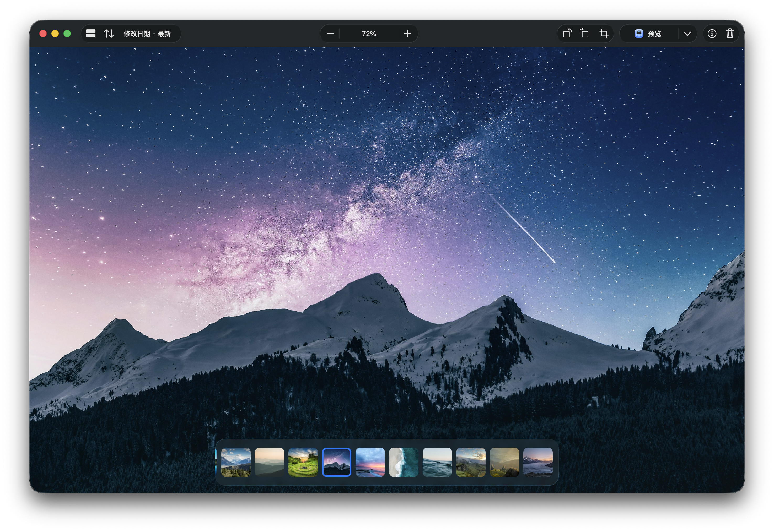Delete image with the trash icon
The height and width of the screenshot is (532, 774).
click(x=730, y=34)
